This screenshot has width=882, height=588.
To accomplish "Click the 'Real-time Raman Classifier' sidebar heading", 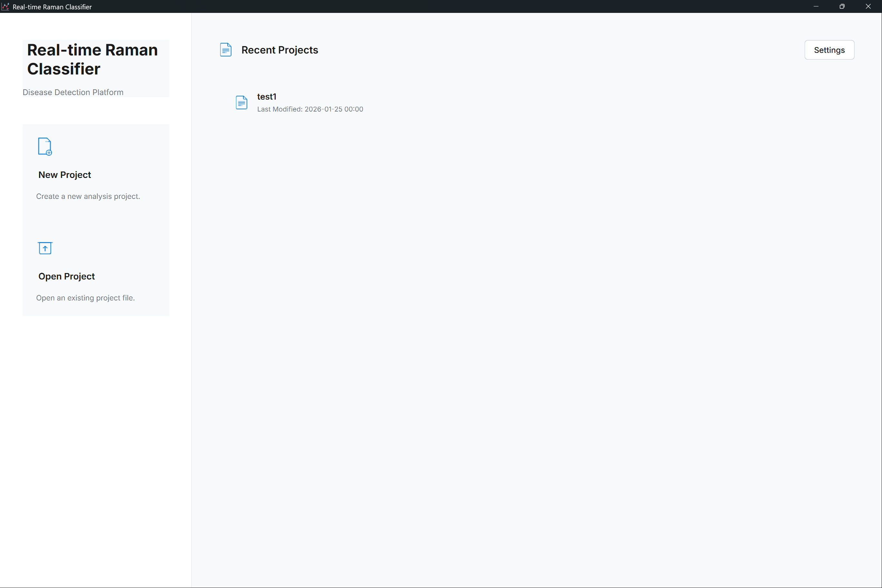I will pos(92,59).
